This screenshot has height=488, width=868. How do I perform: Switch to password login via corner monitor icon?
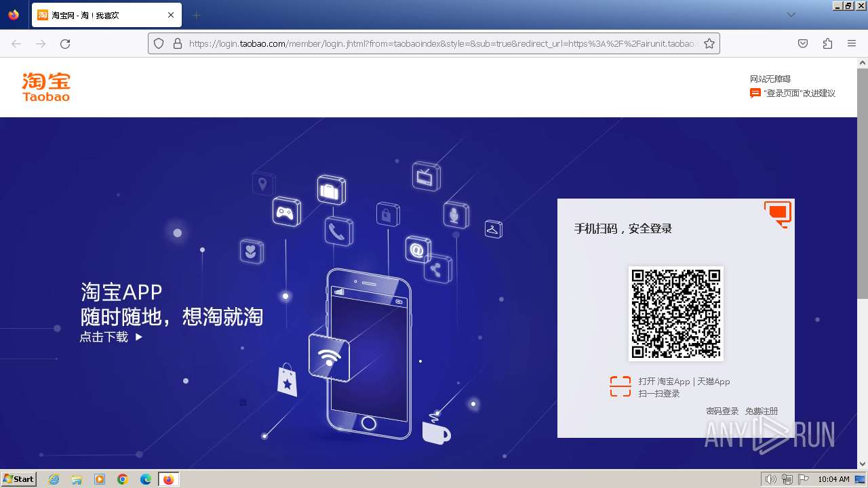pos(778,213)
